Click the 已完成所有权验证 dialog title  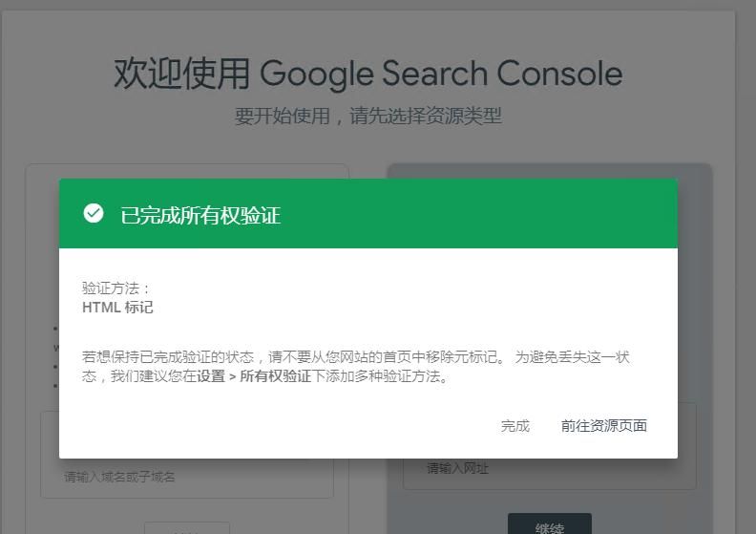click(x=200, y=215)
